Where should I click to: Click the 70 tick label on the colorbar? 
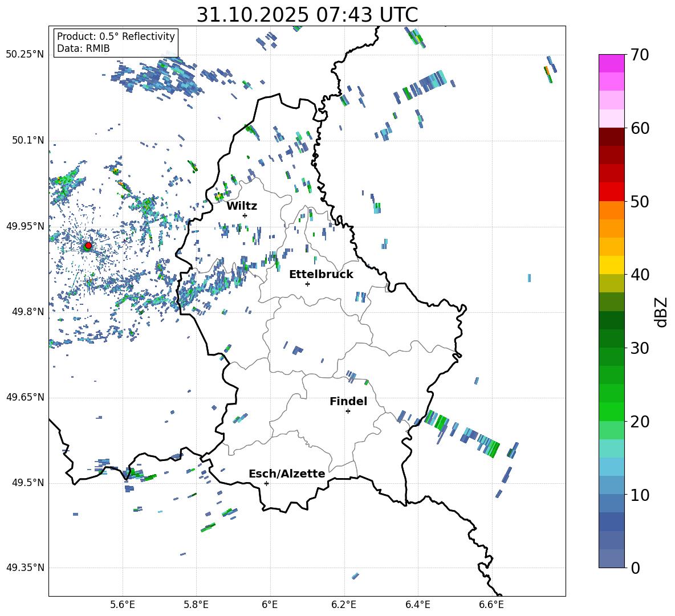coord(641,55)
